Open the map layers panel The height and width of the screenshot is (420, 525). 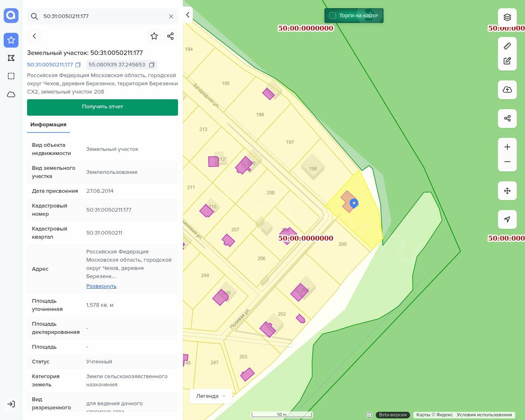coord(507,17)
